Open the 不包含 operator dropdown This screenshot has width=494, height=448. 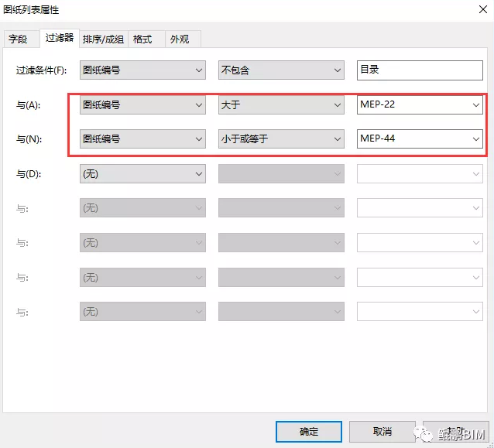pos(281,70)
